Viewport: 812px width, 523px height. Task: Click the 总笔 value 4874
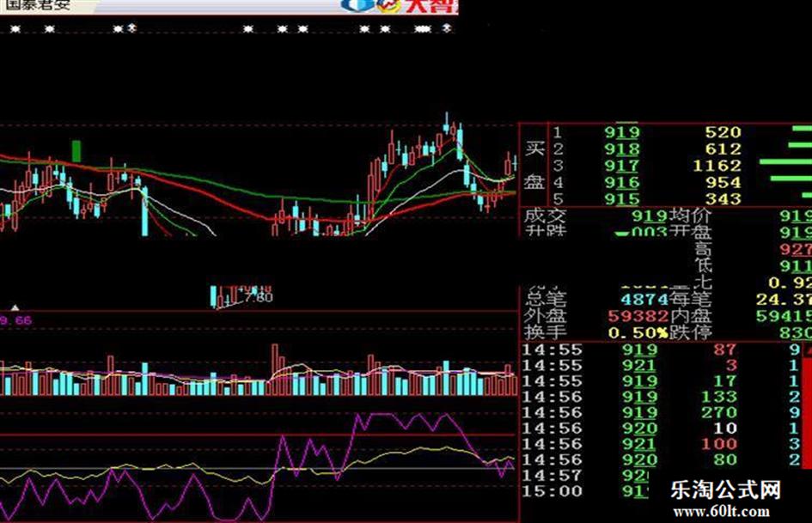(x=644, y=300)
